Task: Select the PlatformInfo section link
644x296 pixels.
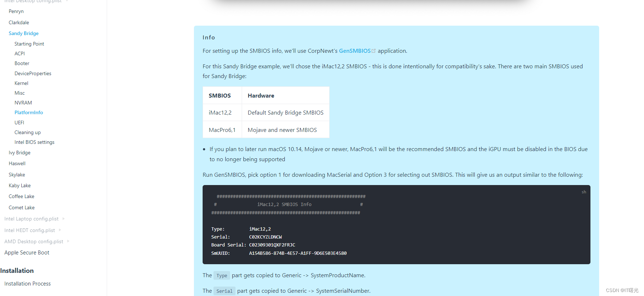Action: coord(29,112)
